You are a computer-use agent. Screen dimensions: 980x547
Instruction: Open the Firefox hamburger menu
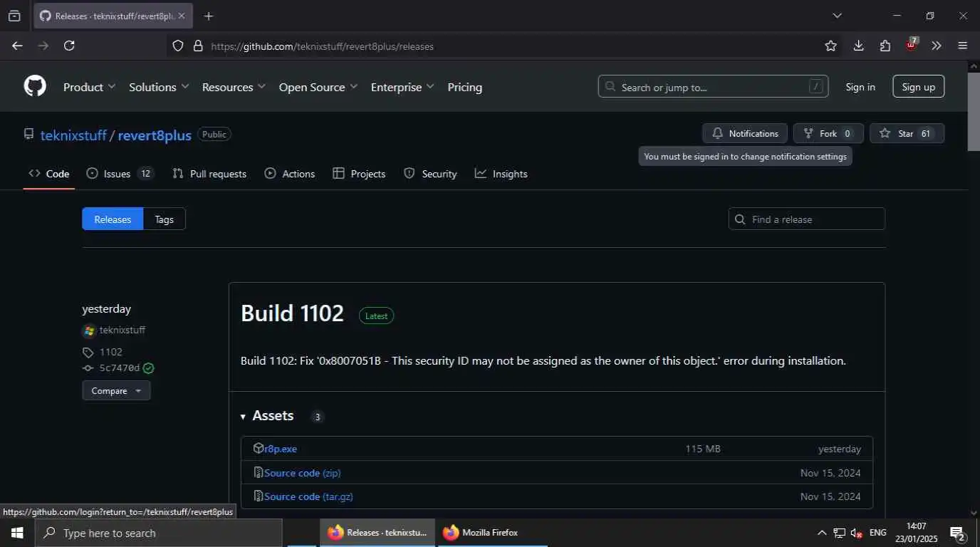coord(963,46)
